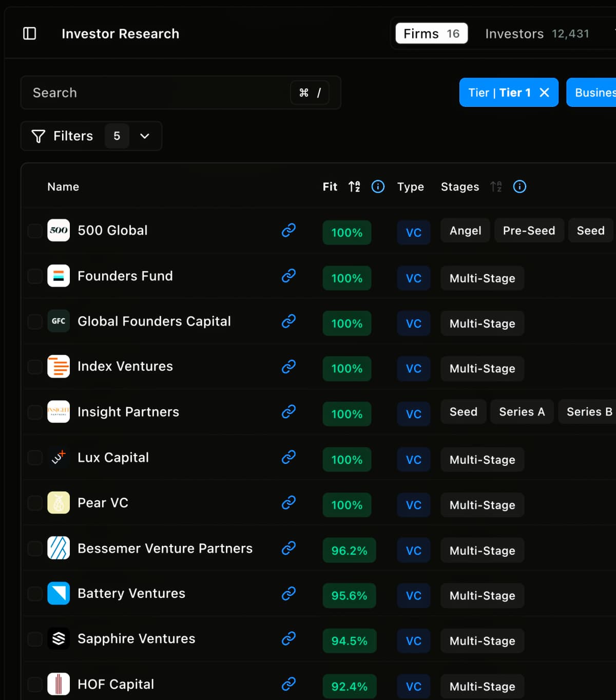The image size is (616, 700).
Task: Click the Pear VC firm name
Action: [x=103, y=503]
